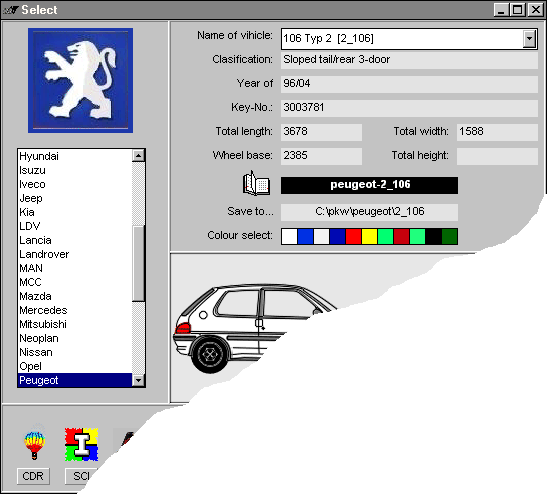Click the colorful puzzle I icon
Screen dimensions: 547x494
[x=81, y=444]
